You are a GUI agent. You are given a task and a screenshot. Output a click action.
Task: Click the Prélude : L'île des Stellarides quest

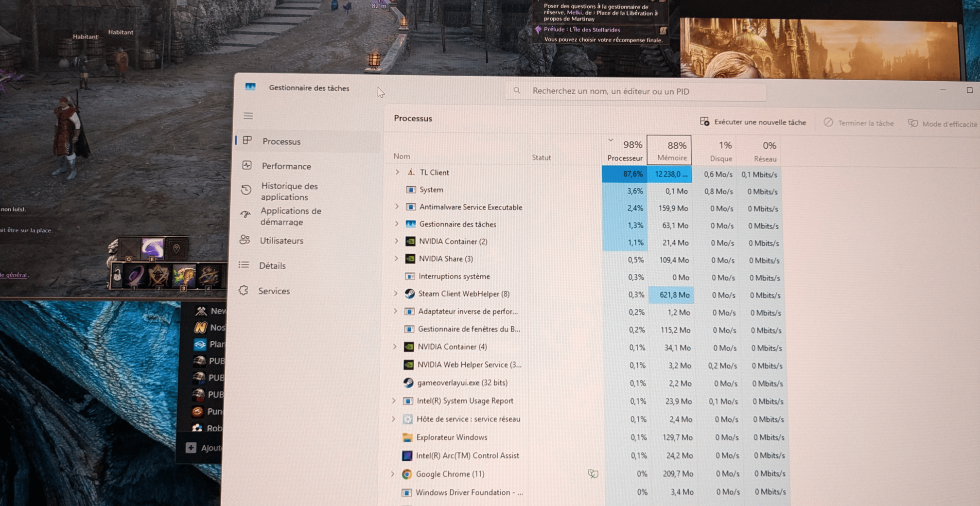click(x=582, y=30)
